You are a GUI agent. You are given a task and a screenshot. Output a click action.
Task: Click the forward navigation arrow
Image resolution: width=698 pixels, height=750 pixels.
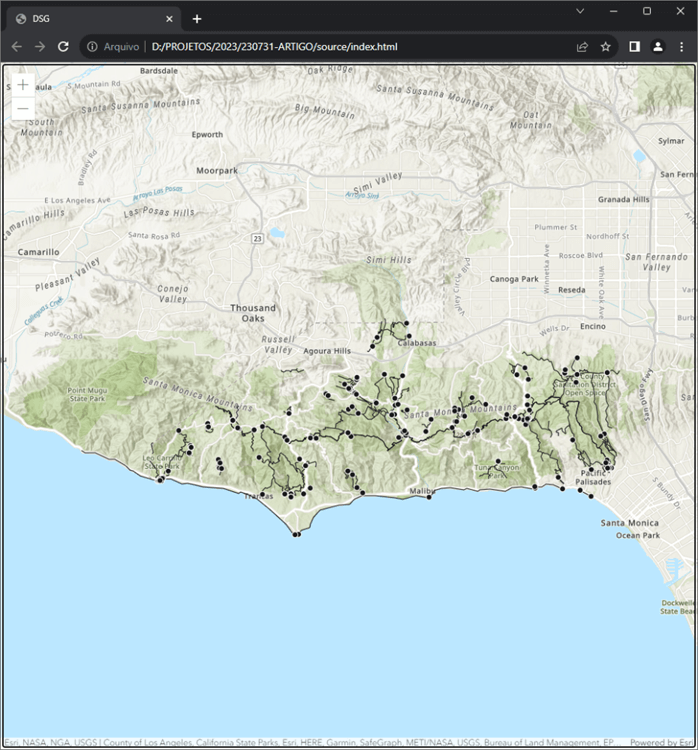[40, 47]
